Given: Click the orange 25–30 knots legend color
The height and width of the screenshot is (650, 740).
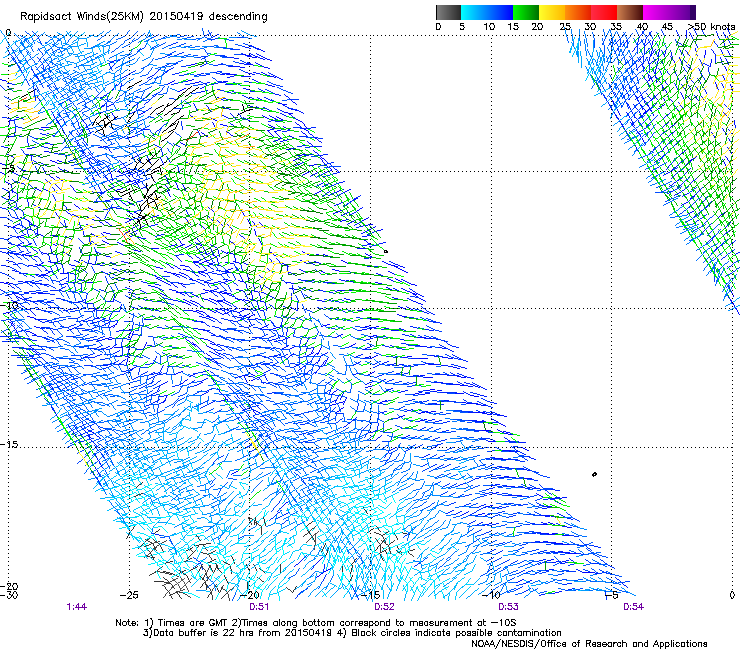Looking at the screenshot, I should point(578,12).
